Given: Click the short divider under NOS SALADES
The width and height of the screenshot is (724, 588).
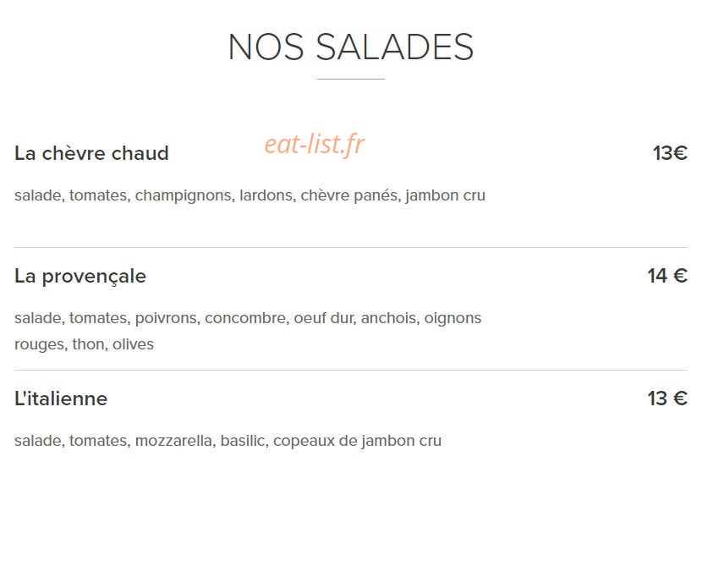Looking at the screenshot, I should click(351, 79).
